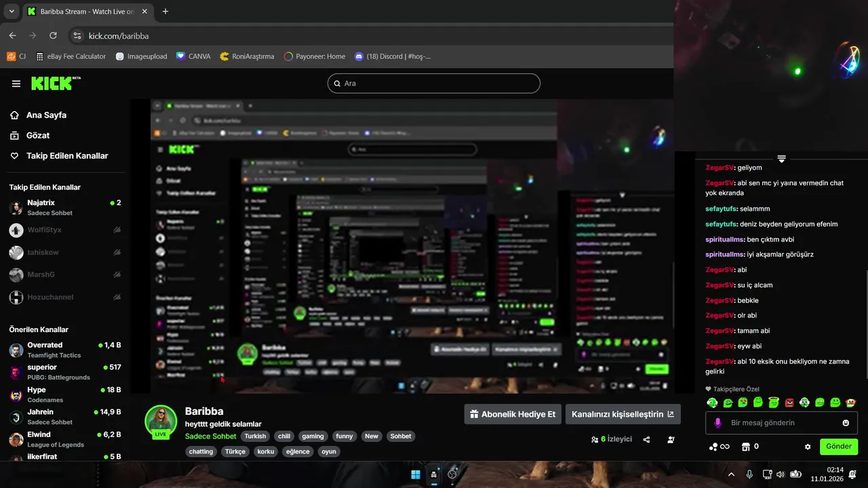Click the channel points infinity icon
This screenshot has width=868, height=488.
[x=719, y=447]
